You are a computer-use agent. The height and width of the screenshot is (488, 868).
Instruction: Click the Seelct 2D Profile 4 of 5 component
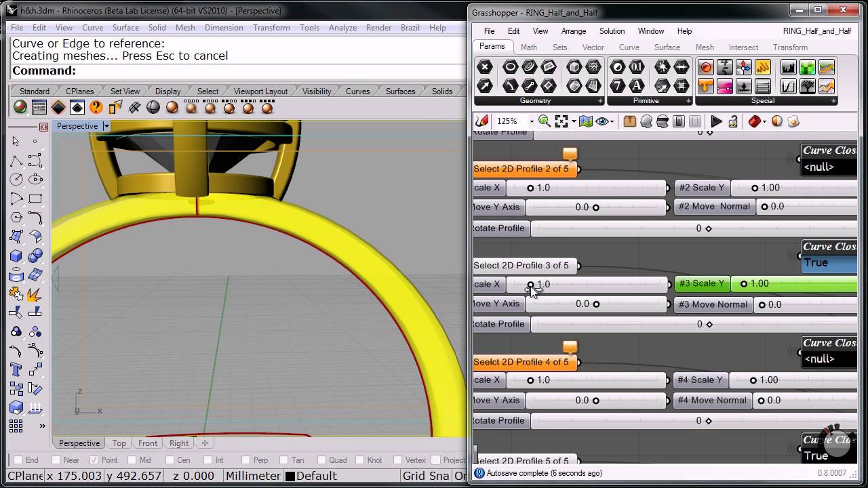(x=525, y=362)
